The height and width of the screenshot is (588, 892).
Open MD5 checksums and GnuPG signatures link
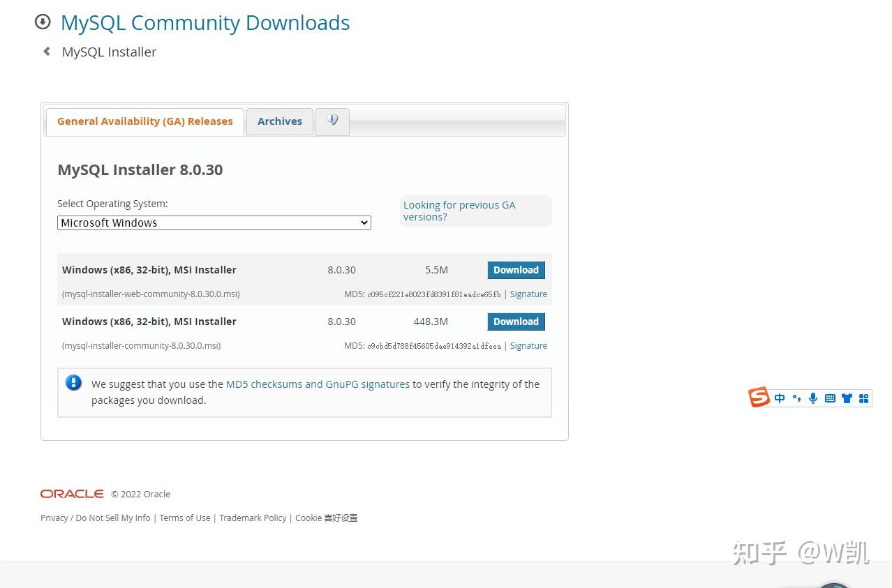318,384
